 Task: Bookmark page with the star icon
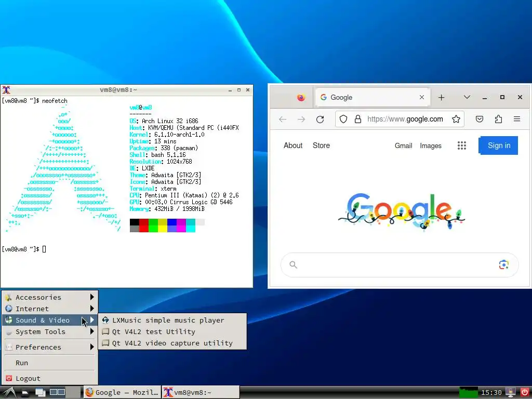(x=456, y=119)
